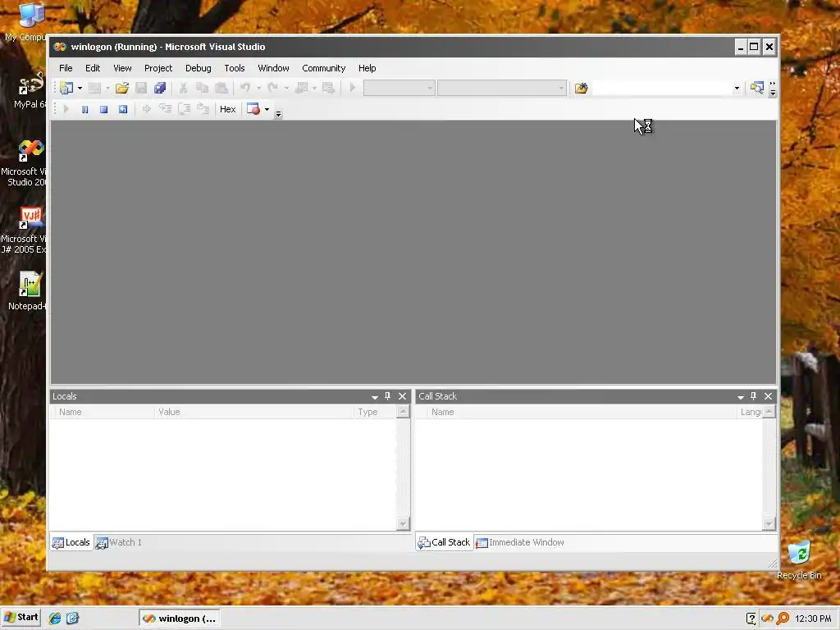Open the Recycle Bin desktop icon
Screen dimensions: 840x630
point(799,559)
